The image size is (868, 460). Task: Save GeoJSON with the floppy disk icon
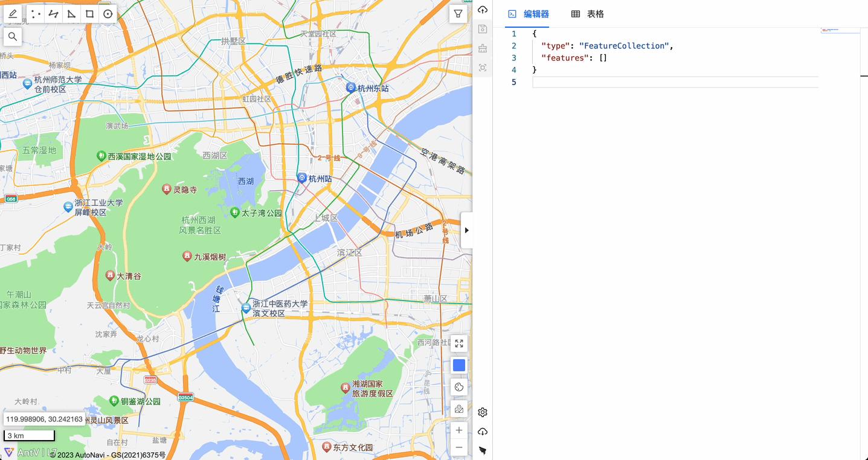(x=482, y=29)
